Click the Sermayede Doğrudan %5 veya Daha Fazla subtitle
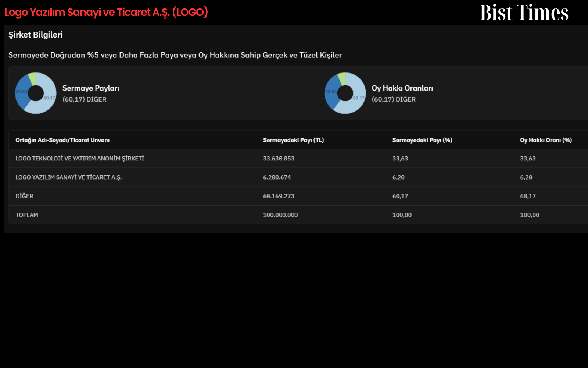588x368 pixels. (175, 55)
